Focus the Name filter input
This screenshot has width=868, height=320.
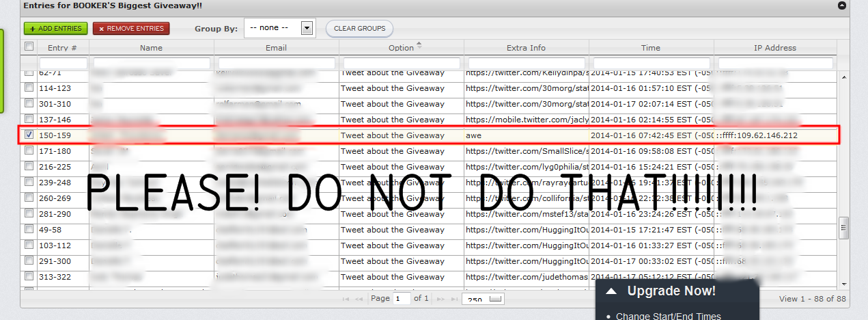pyautogui.click(x=151, y=63)
